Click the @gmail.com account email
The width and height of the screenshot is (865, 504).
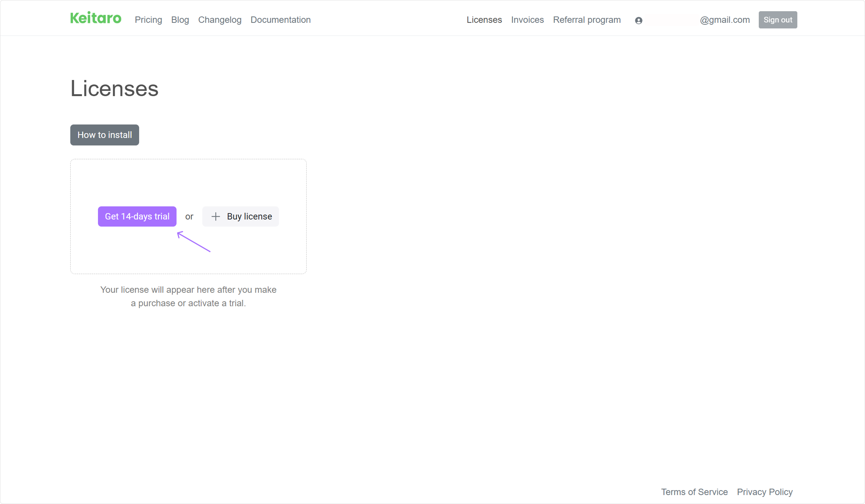click(725, 20)
